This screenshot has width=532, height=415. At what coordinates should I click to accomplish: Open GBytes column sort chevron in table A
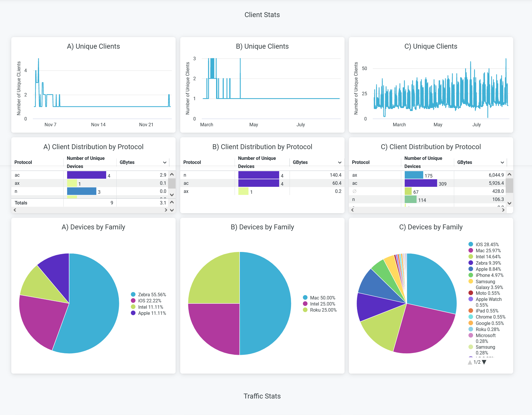165,162
